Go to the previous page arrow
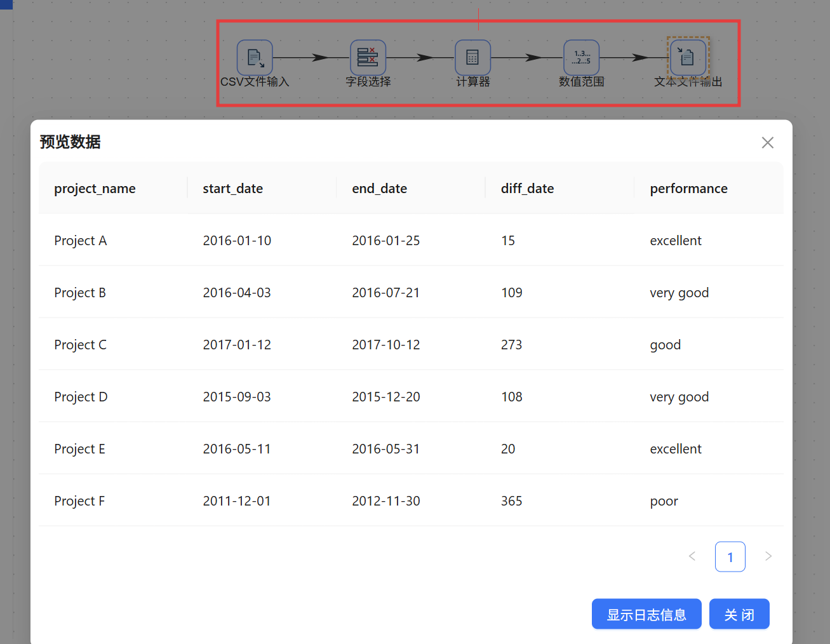 [x=692, y=556]
